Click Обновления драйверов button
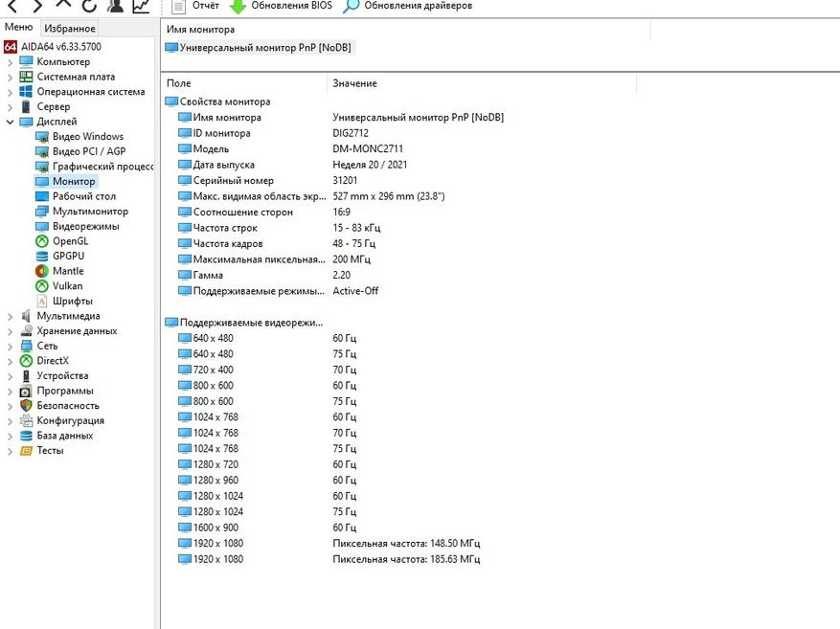The height and width of the screenshot is (629, 840). [408, 6]
